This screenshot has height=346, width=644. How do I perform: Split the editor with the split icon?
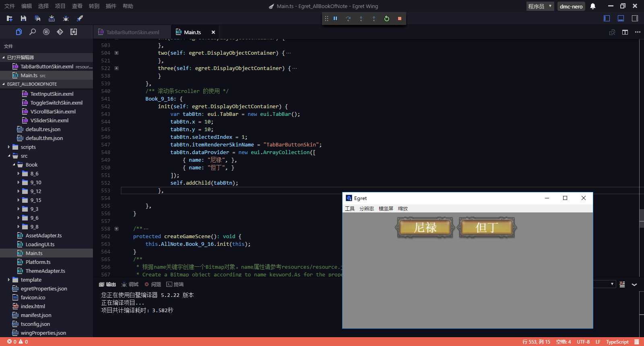625,32
